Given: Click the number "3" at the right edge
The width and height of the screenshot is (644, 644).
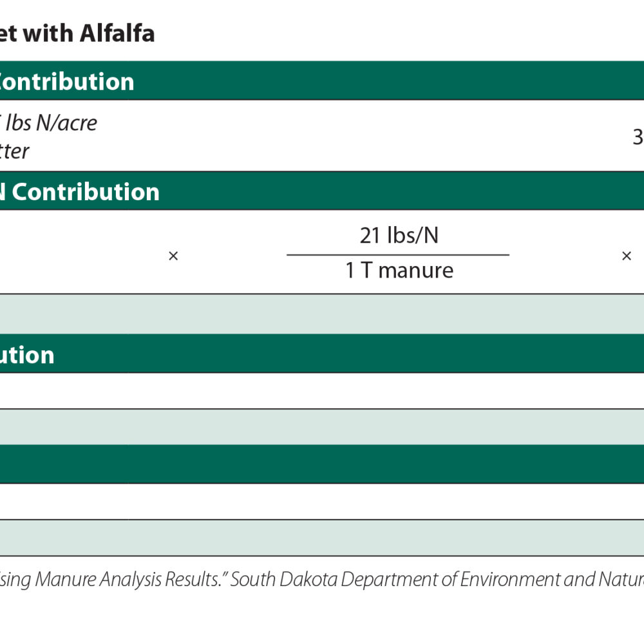Looking at the screenshot, I should (x=637, y=137).
